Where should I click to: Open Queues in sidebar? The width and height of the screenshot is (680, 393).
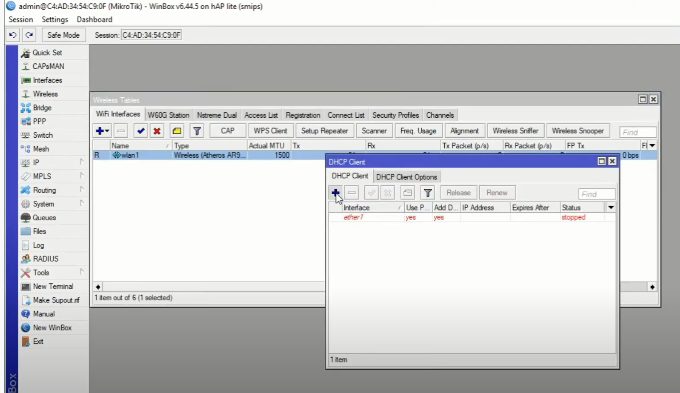[44, 218]
